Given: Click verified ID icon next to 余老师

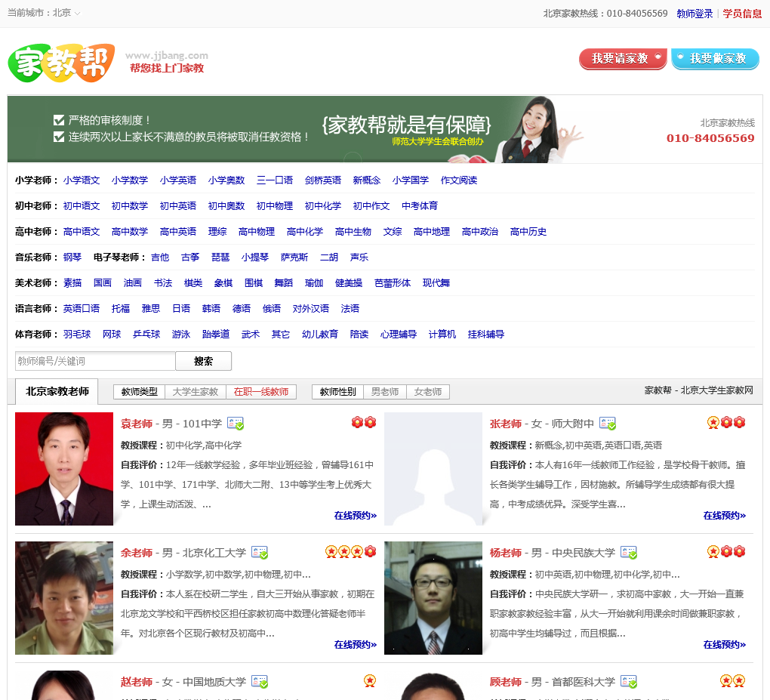Looking at the screenshot, I should pyautogui.click(x=260, y=553).
